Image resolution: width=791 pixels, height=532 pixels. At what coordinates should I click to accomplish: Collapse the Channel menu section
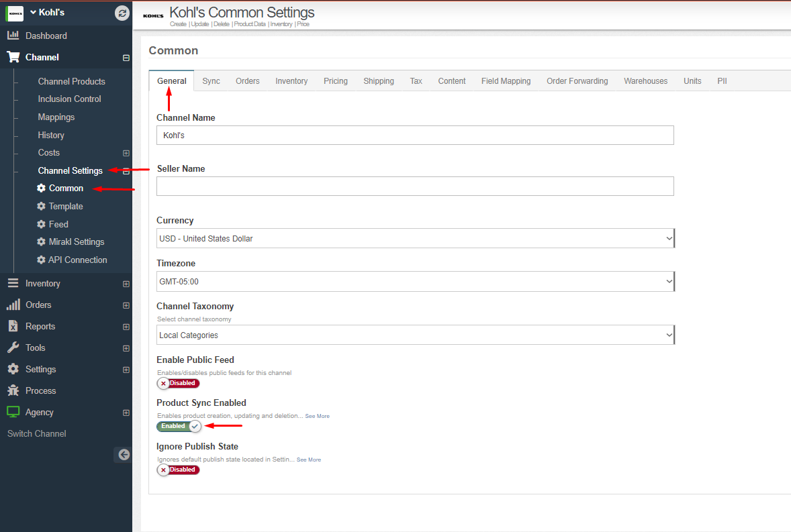126,58
